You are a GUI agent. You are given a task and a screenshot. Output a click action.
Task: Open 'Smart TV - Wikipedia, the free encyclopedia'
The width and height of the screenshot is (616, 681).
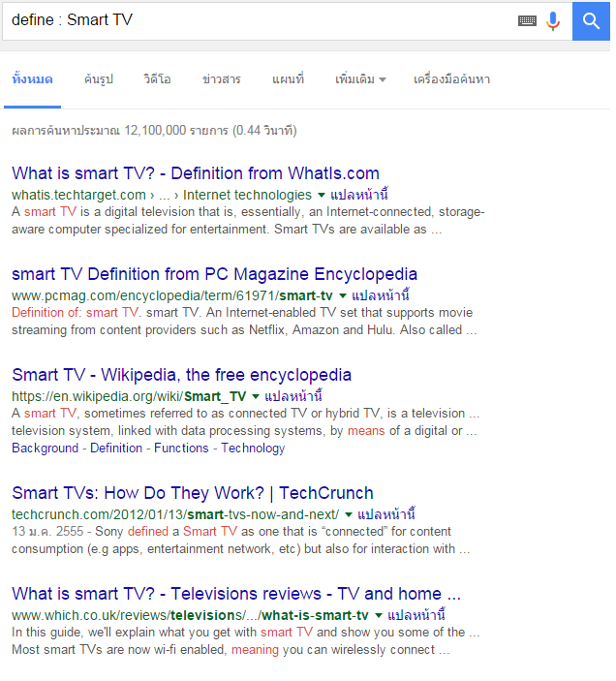(181, 375)
